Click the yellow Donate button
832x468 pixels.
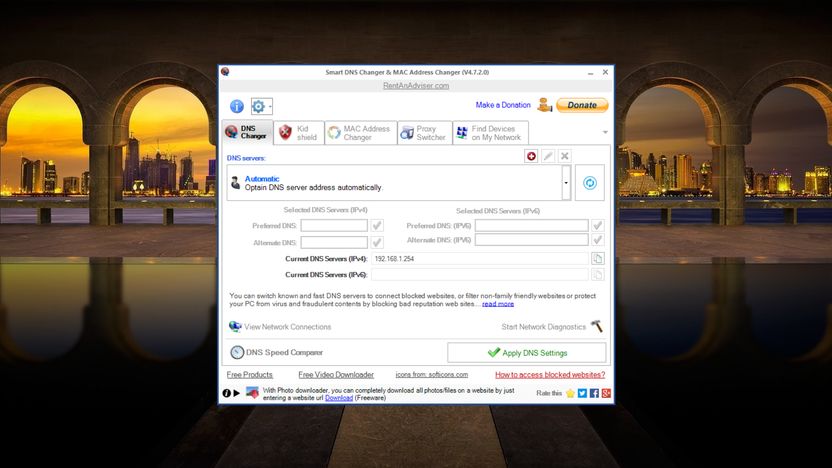pyautogui.click(x=582, y=105)
